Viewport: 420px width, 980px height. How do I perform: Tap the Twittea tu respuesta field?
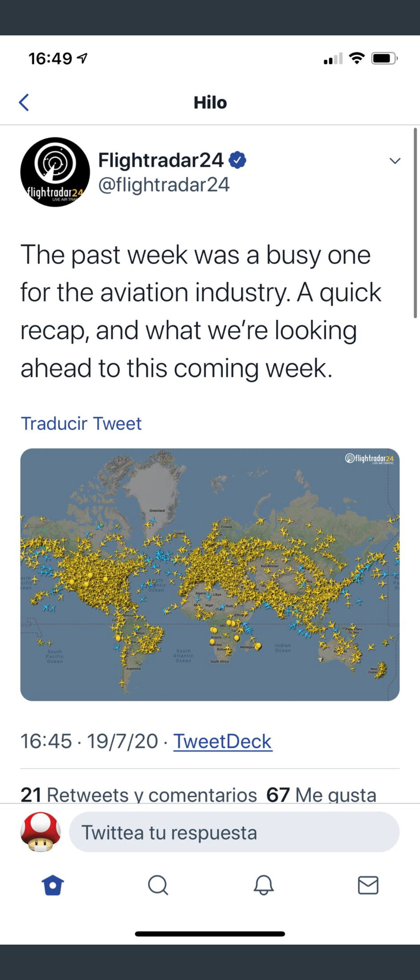click(x=234, y=832)
